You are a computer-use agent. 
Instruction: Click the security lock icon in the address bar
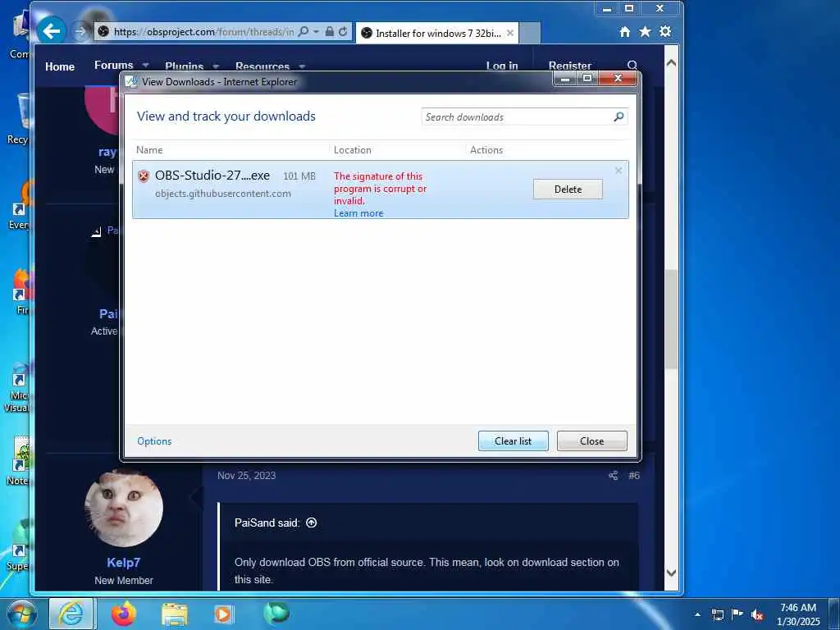coord(330,32)
